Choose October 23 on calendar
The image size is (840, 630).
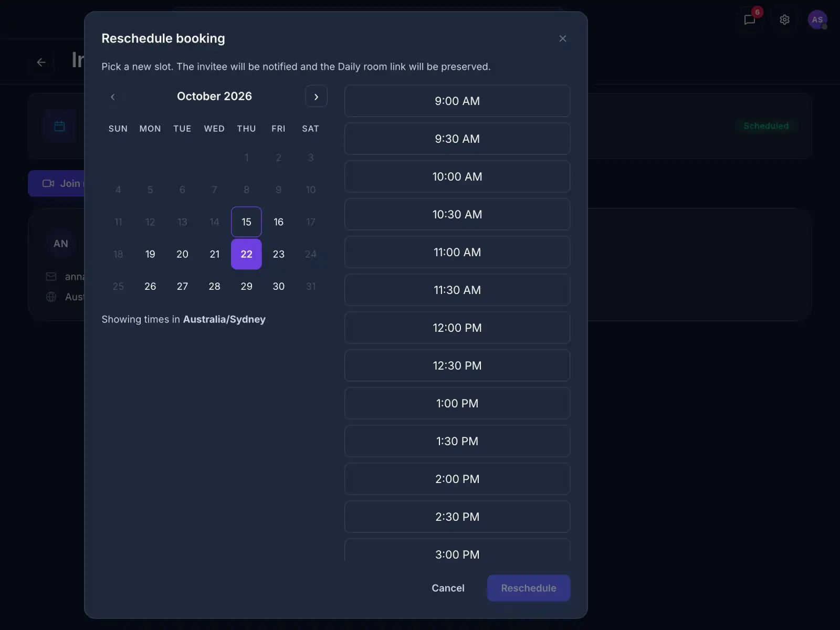(278, 254)
